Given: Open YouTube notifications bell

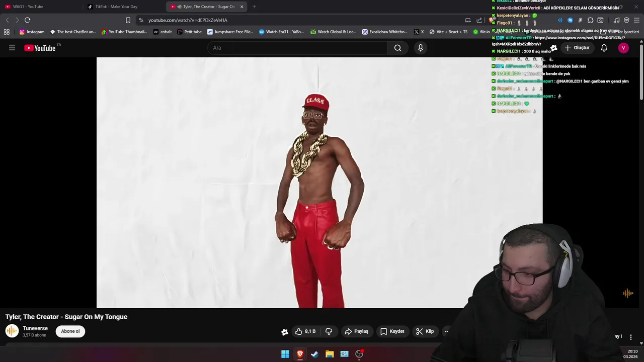Looking at the screenshot, I should 604,48.
